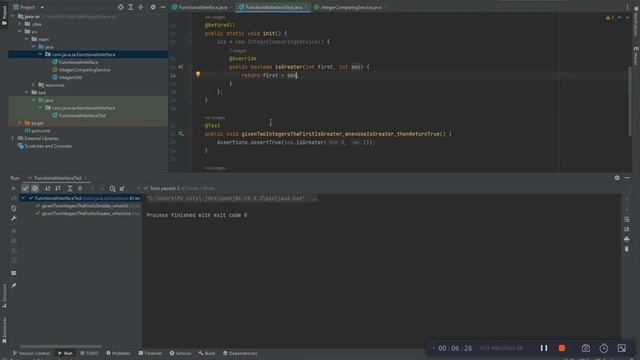Open Version Control tool window

(31, 353)
